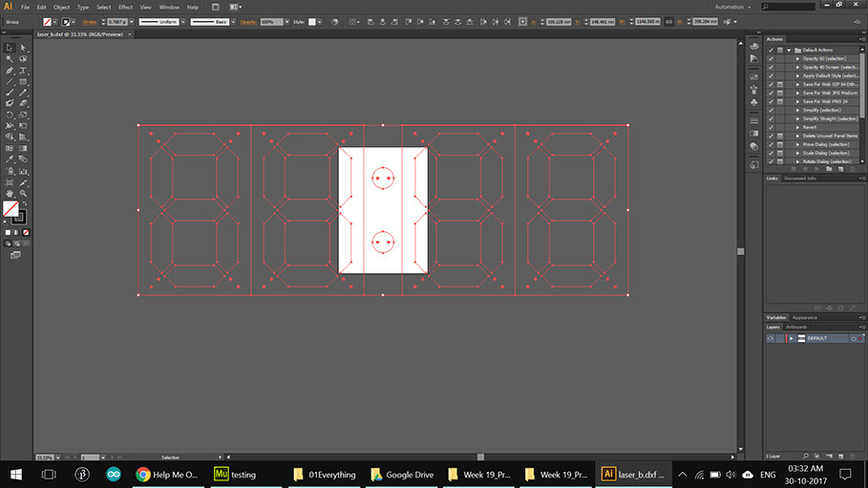
Task: Toggle the Default Actions set checkbox
Action: (771, 50)
